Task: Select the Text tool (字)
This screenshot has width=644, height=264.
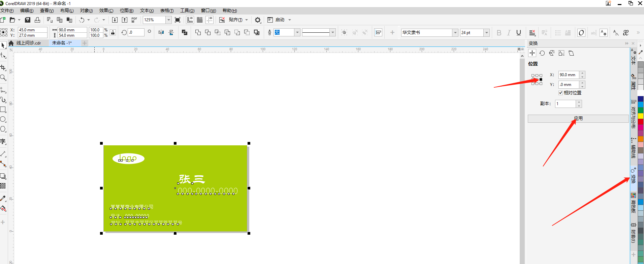Action: pyautogui.click(x=3, y=142)
